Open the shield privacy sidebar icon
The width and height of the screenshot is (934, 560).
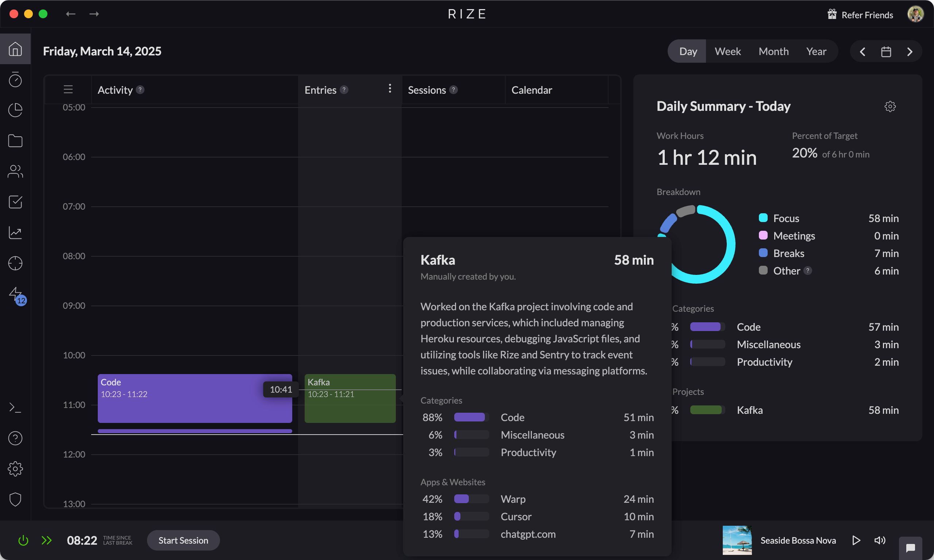coord(15,499)
